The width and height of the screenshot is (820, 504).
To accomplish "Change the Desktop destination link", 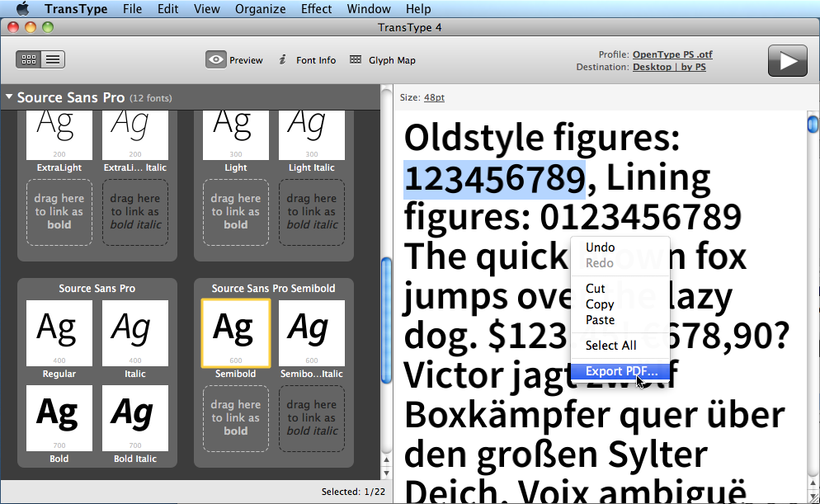I will (x=669, y=67).
